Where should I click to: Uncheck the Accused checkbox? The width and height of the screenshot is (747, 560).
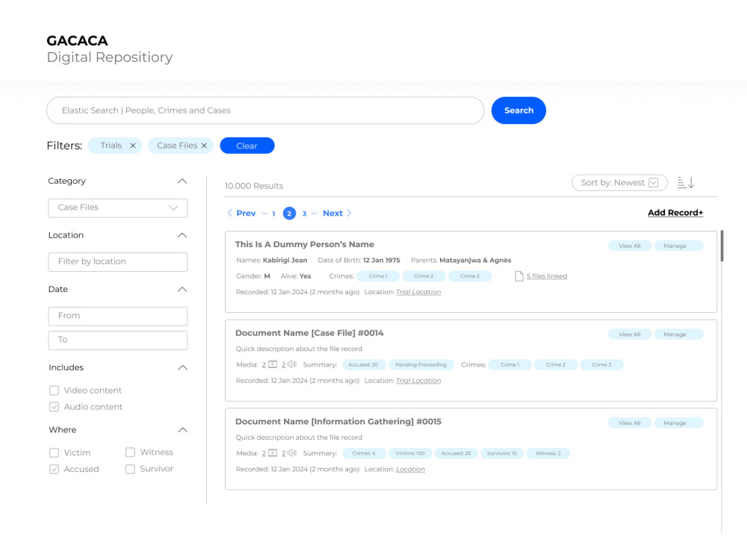(55, 470)
